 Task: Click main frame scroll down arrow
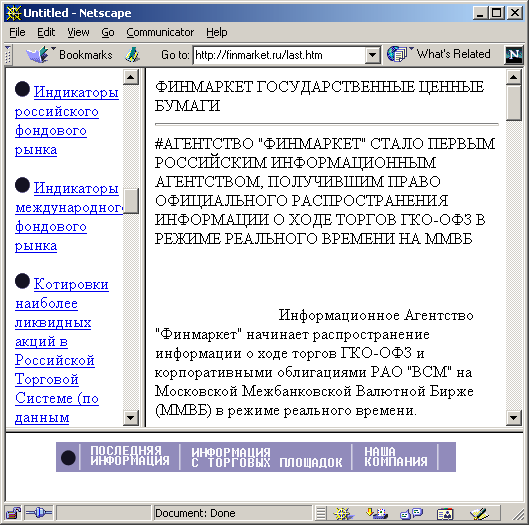(514, 418)
